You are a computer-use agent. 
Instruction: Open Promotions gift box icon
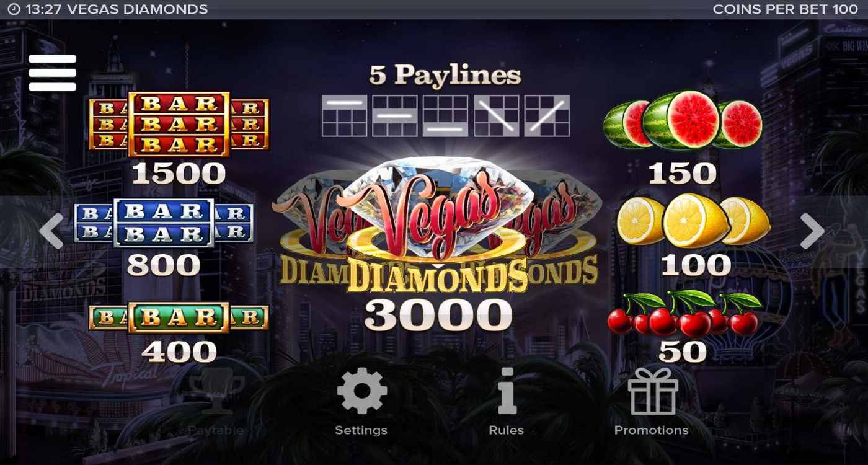(652, 391)
